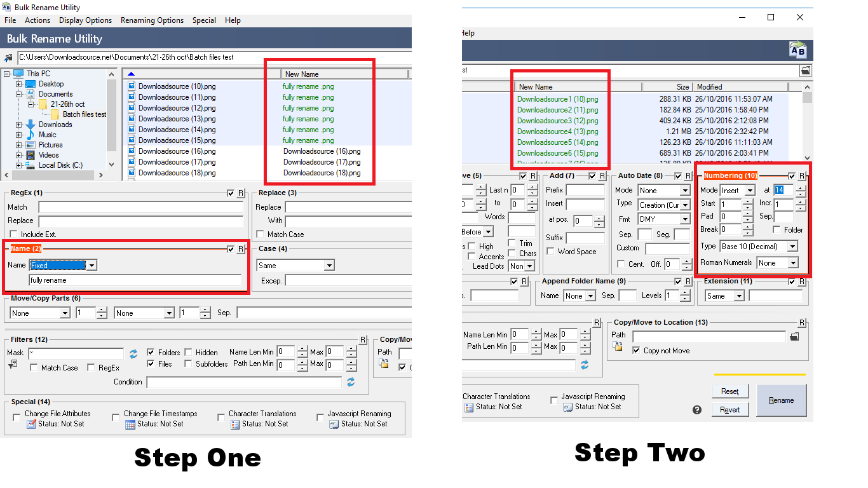The height and width of the screenshot is (488, 868).
Task: Click the Revert button
Action: [x=729, y=410]
